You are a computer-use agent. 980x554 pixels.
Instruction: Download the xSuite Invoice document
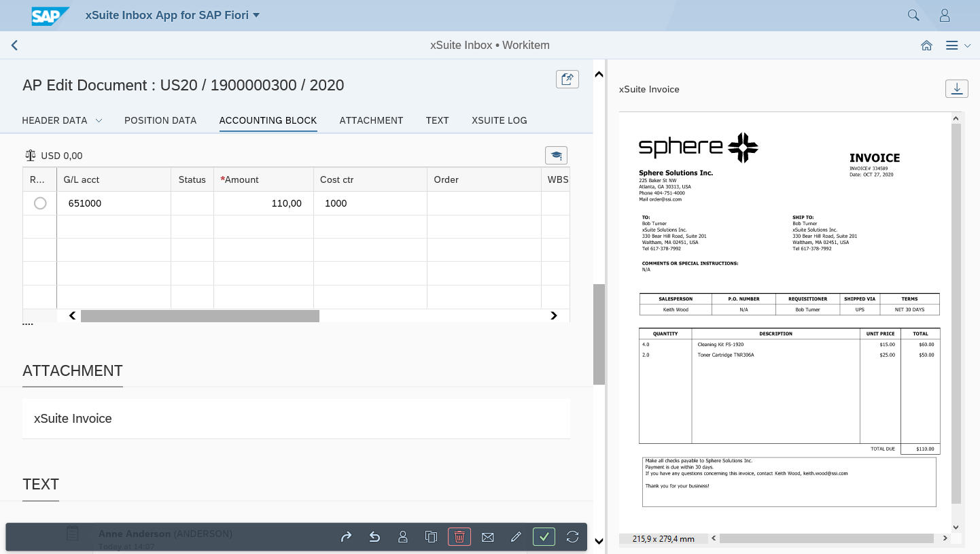[956, 88]
